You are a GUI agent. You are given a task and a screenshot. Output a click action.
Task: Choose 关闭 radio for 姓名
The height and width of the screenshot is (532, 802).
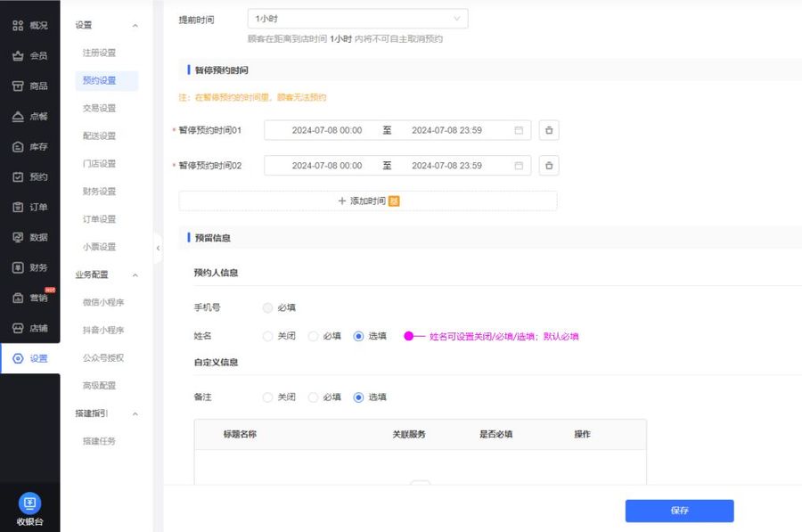[268, 336]
